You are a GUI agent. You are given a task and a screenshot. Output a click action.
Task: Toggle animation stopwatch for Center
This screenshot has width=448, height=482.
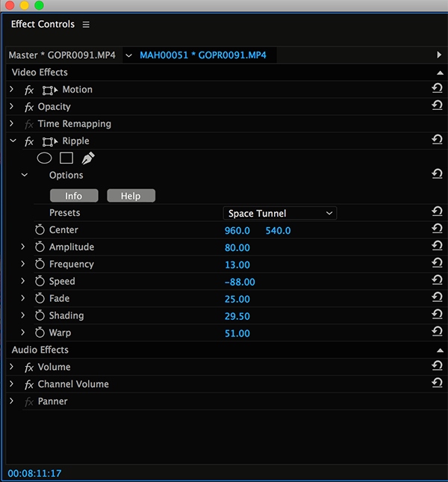pyautogui.click(x=40, y=230)
